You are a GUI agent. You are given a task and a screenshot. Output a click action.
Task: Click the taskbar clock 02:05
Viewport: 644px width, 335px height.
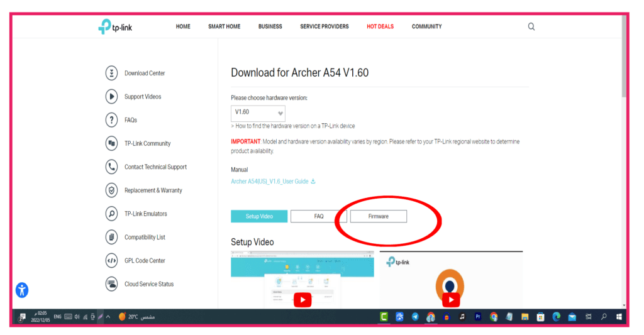(x=40, y=317)
